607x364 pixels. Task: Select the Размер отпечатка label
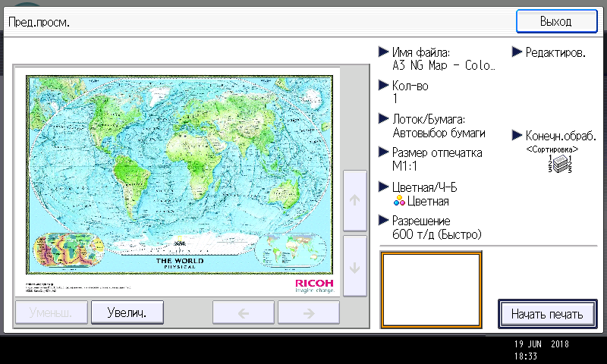[437, 152]
